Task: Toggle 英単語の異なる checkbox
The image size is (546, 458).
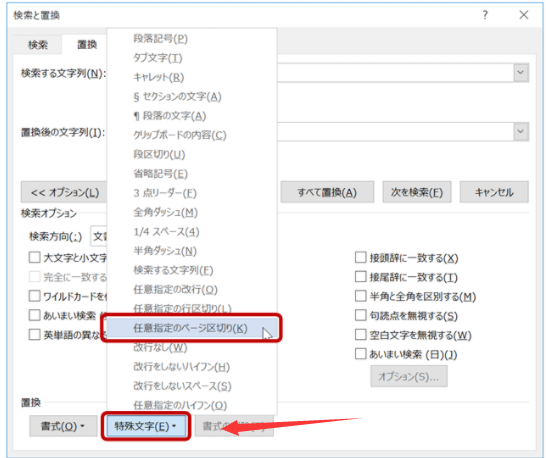Action: [x=34, y=335]
